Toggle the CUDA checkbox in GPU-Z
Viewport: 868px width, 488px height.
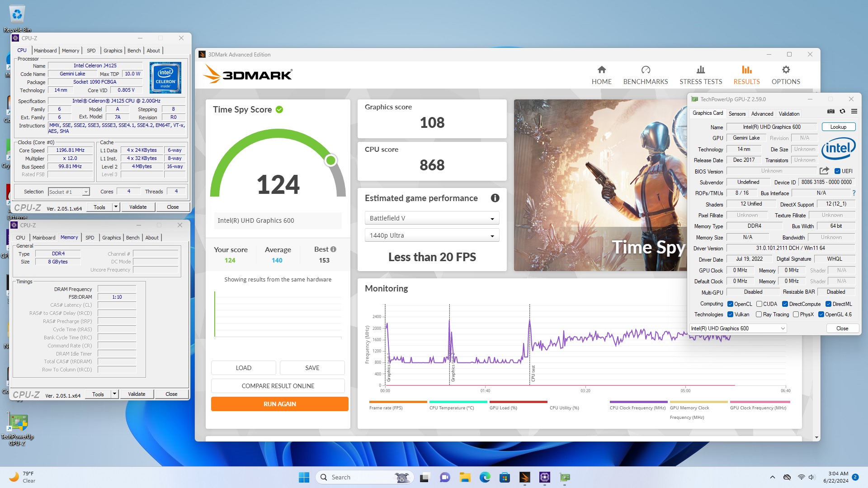click(759, 304)
